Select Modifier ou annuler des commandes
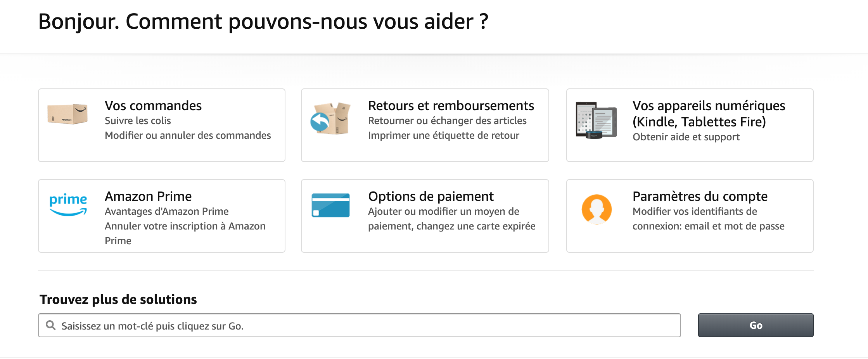868x359 pixels. point(188,135)
